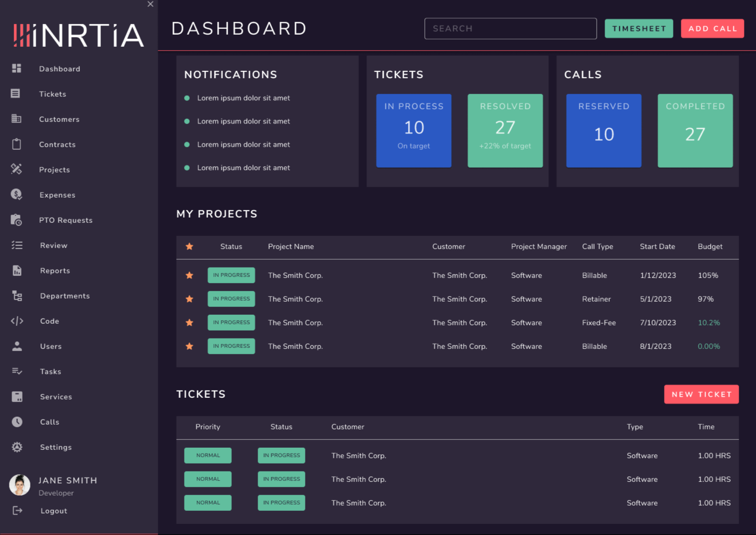
Task: Select the Expenses dollar icon
Action: click(17, 194)
